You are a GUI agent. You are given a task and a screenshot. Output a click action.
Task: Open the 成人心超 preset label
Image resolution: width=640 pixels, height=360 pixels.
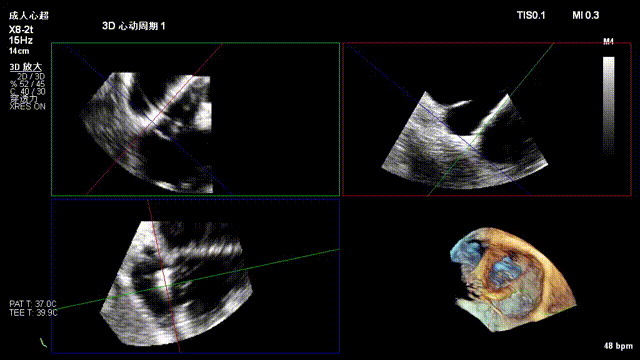(29, 16)
